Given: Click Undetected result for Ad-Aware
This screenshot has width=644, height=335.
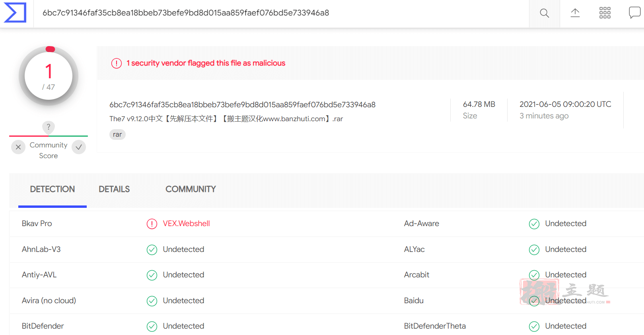Looking at the screenshot, I should [566, 224].
